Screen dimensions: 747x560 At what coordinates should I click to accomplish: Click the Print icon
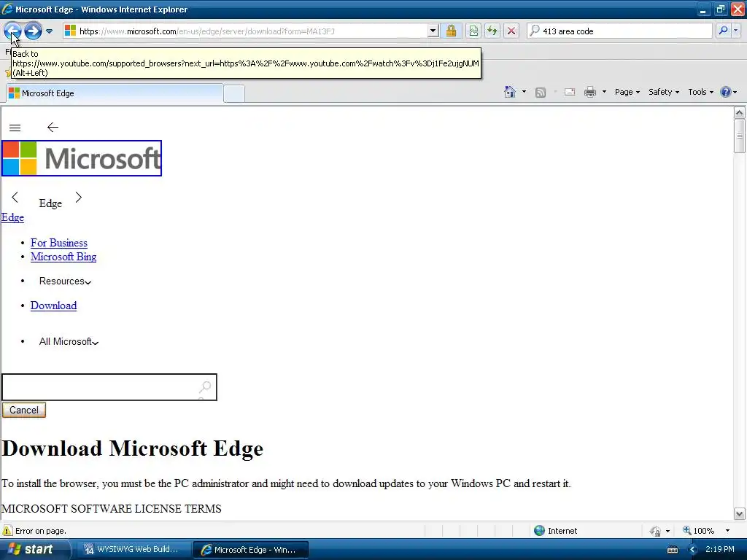pos(589,92)
